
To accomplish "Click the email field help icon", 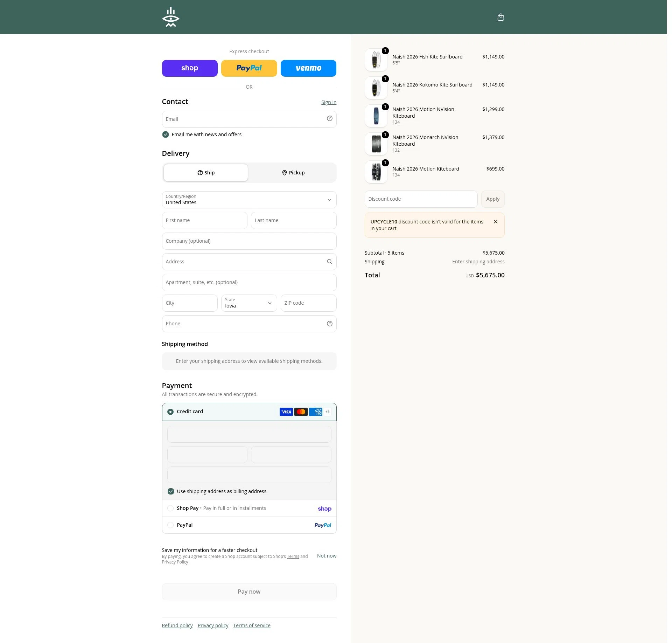I will point(330,119).
